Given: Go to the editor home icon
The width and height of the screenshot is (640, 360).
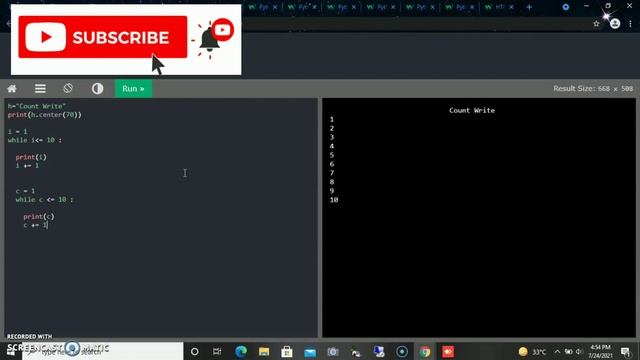Looking at the screenshot, I should point(12,89).
